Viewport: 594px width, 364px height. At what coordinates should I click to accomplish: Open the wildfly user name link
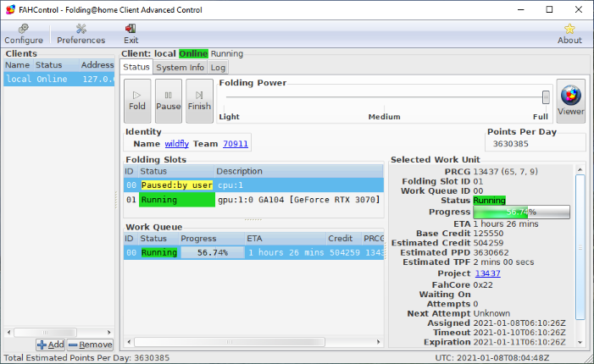(176, 144)
